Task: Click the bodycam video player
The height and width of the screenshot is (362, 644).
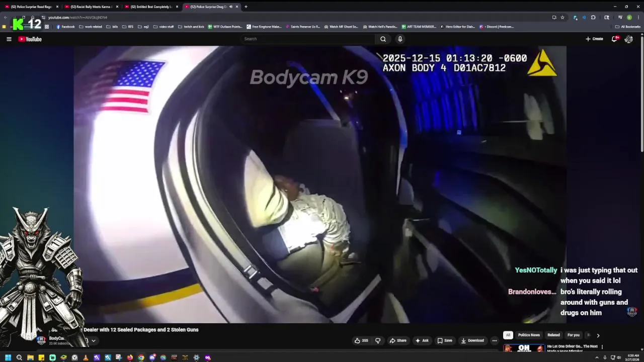Action: 320,184
